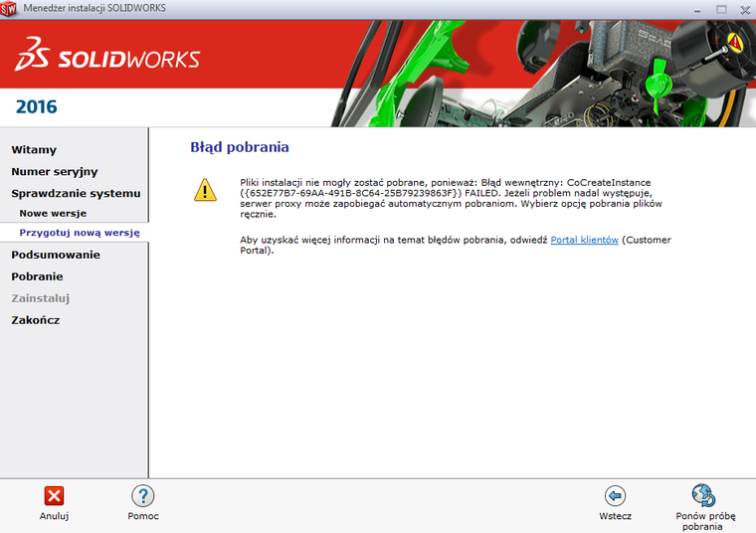This screenshot has width=756, height=533.
Task: Go to the Podsumowanie step
Action: (x=56, y=255)
